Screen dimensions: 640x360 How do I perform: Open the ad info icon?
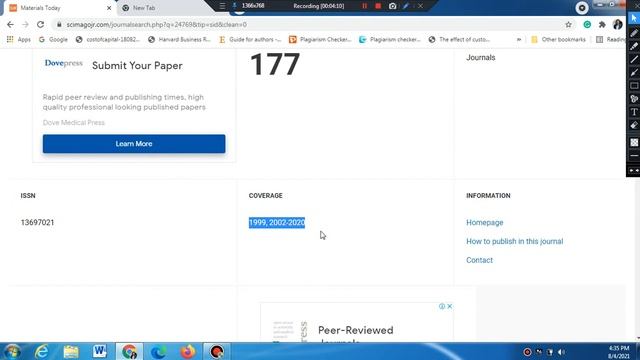[442, 306]
